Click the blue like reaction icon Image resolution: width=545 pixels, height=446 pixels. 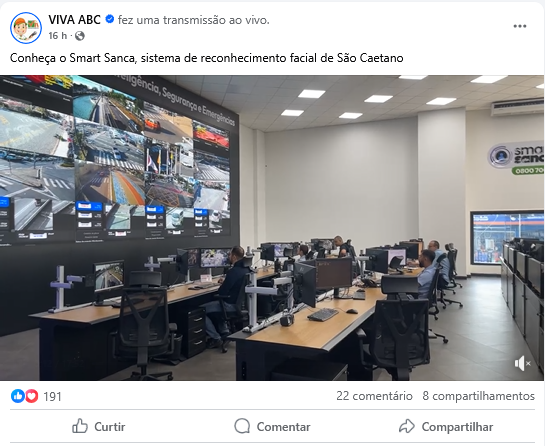click(18, 396)
